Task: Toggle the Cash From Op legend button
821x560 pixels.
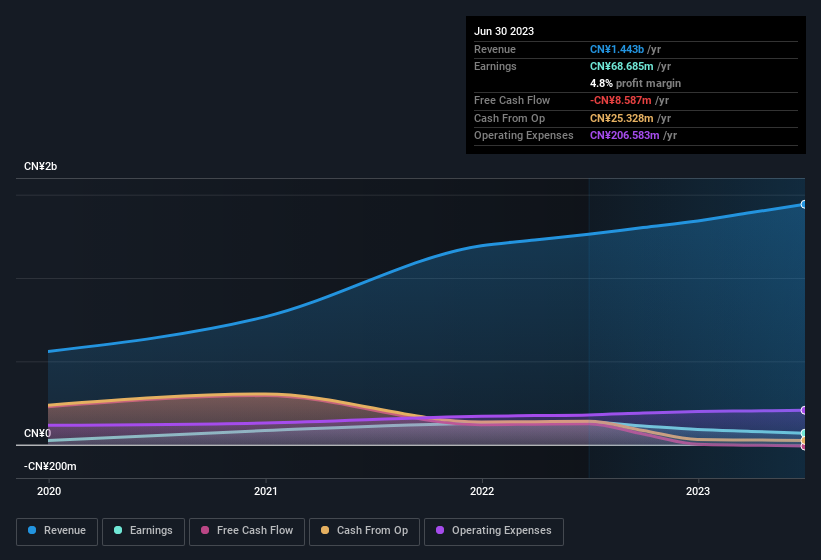Action: click(x=364, y=531)
